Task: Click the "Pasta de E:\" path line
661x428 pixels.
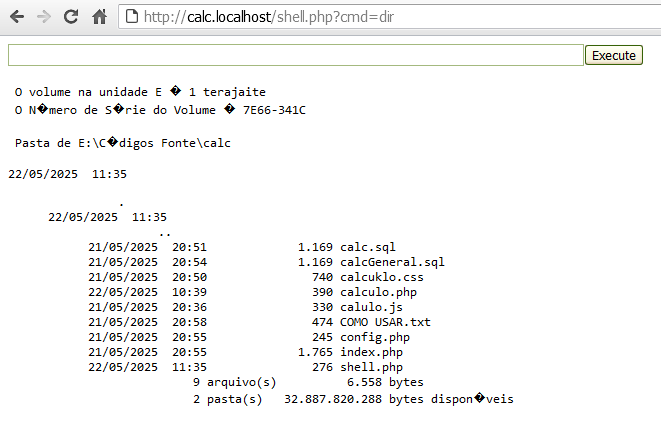Action: [123, 143]
